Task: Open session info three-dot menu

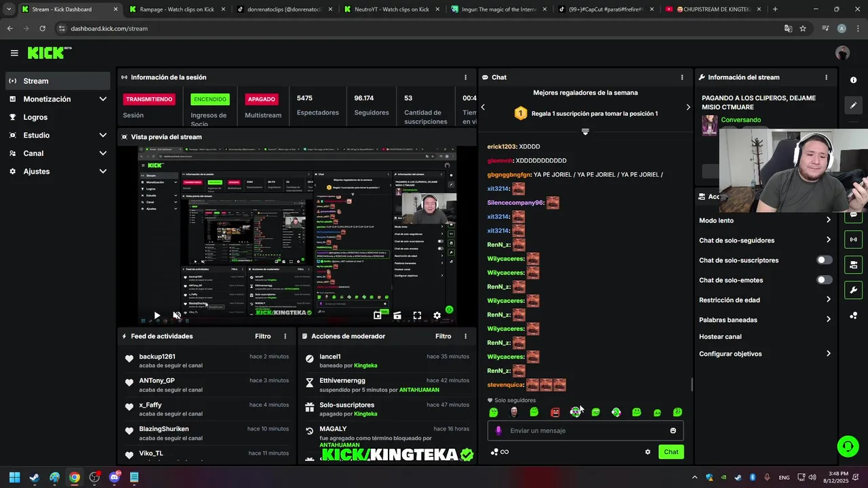Action: pos(465,77)
